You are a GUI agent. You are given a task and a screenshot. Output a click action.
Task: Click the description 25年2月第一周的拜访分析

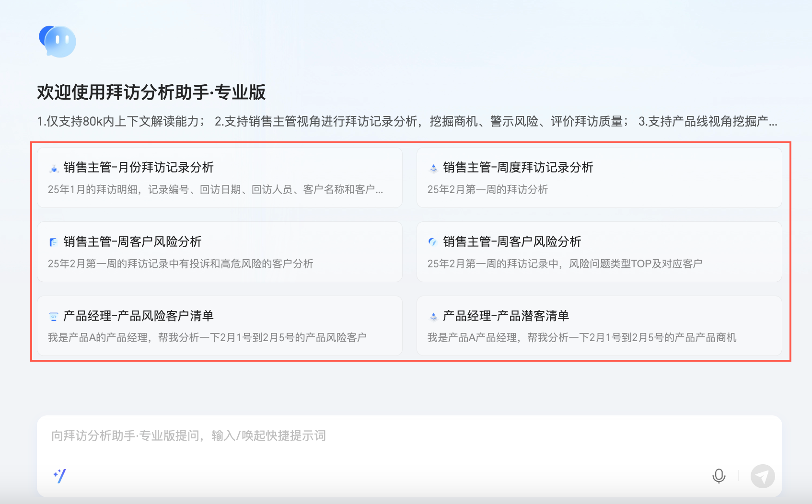(x=487, y=190)
